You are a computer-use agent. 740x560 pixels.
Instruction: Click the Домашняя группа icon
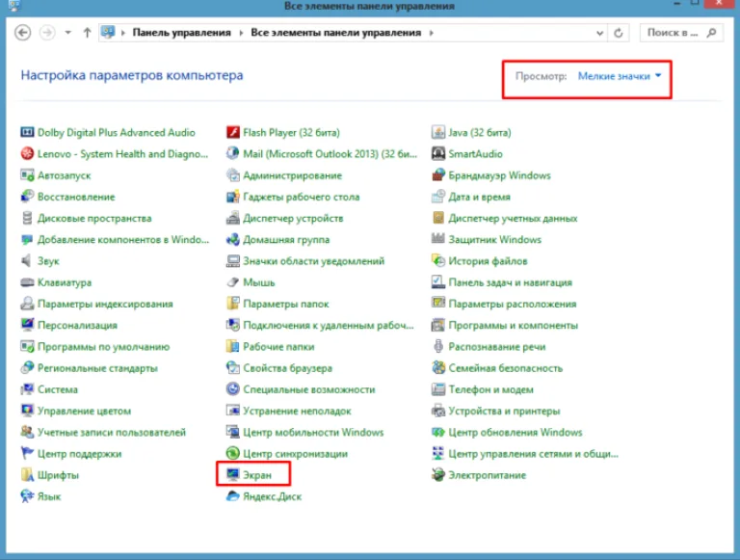point(232,239)
